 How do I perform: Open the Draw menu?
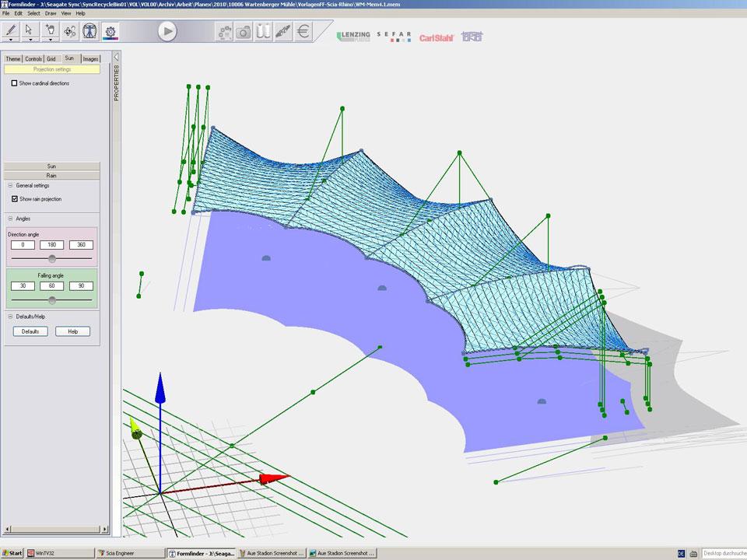[51, 13]
